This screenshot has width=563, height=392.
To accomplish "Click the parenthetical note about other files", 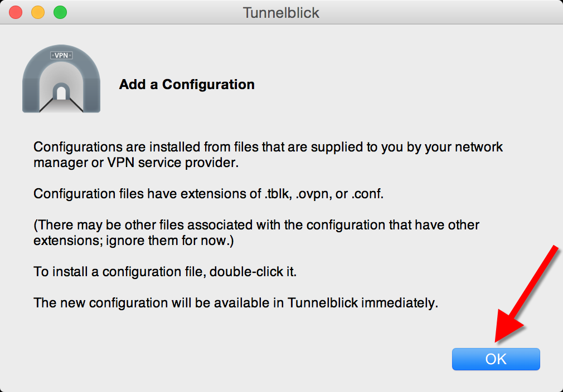I will (x=256, y=233).
